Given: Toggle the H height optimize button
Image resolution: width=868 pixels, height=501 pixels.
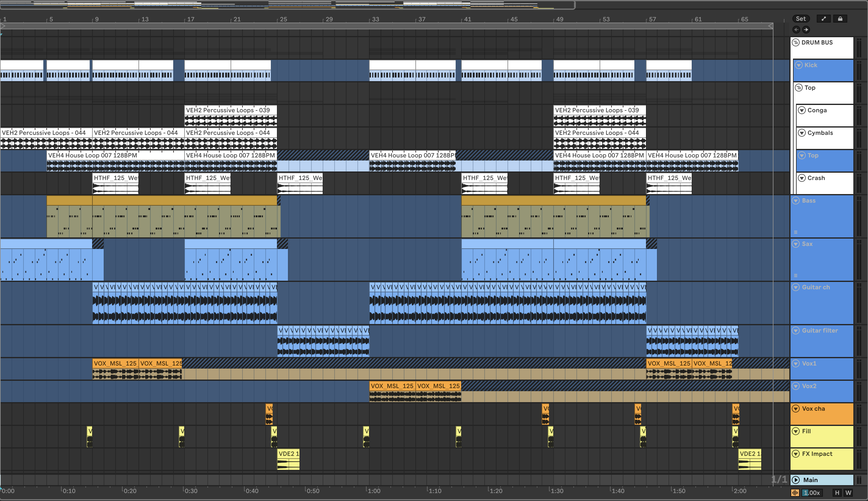Looking at the screenshot, I should 837,492.
